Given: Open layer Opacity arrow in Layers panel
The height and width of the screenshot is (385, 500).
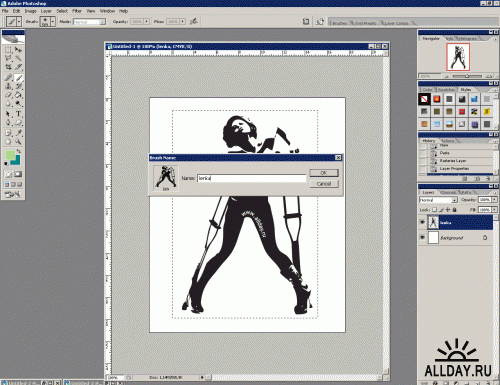Looking at the screenshot, I should click(494, 199).
